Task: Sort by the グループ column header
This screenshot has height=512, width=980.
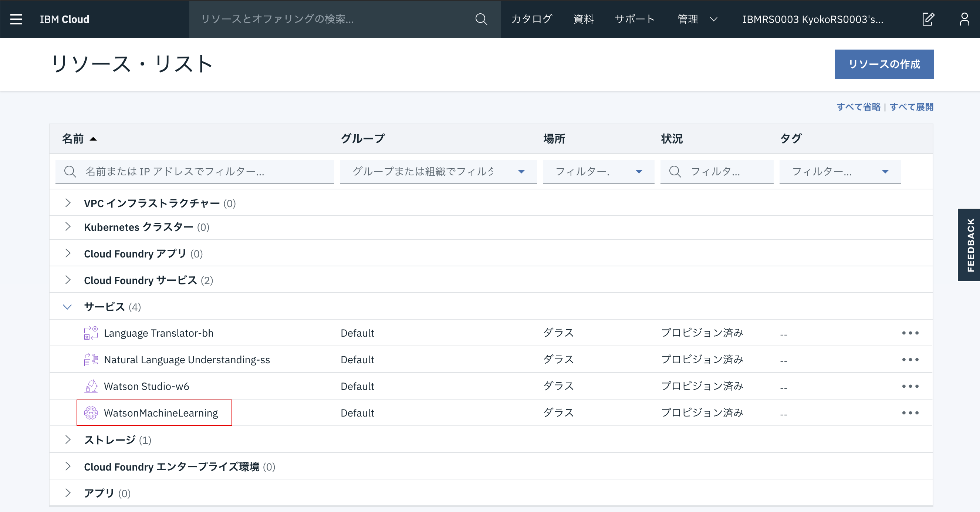Action: coord(362,139)
